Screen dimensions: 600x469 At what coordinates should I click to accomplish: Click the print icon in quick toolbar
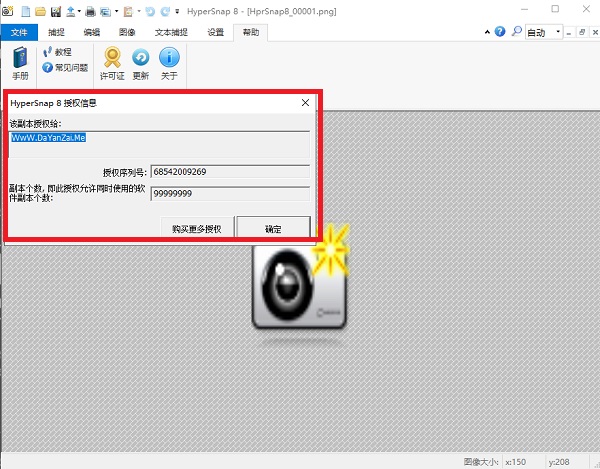90,11
